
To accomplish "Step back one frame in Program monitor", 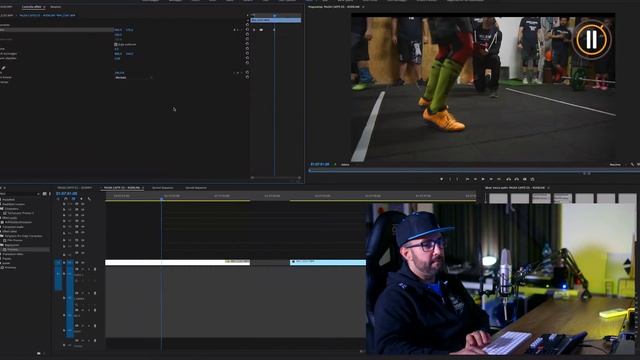I will coord(475,179).
